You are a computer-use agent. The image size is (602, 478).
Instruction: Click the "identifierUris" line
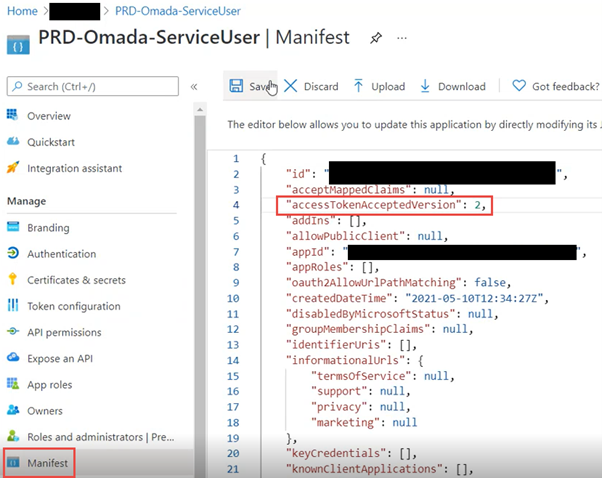point(351,345)
